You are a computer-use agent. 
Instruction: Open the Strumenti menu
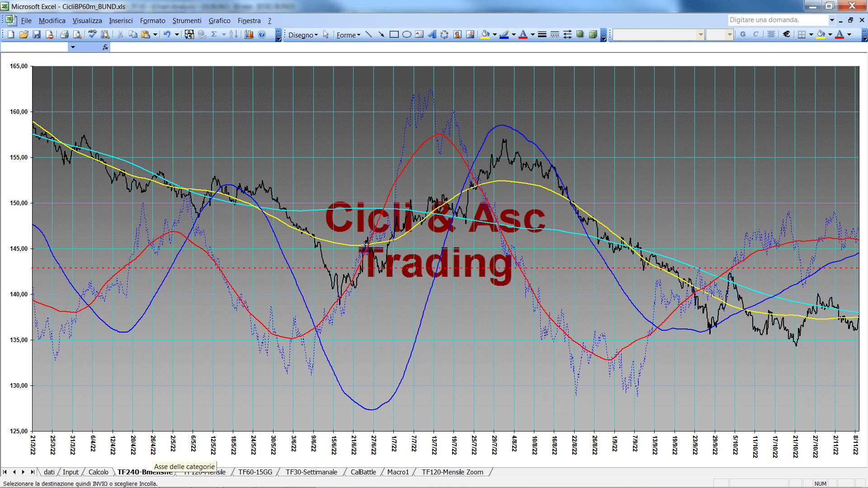point(187,21)
